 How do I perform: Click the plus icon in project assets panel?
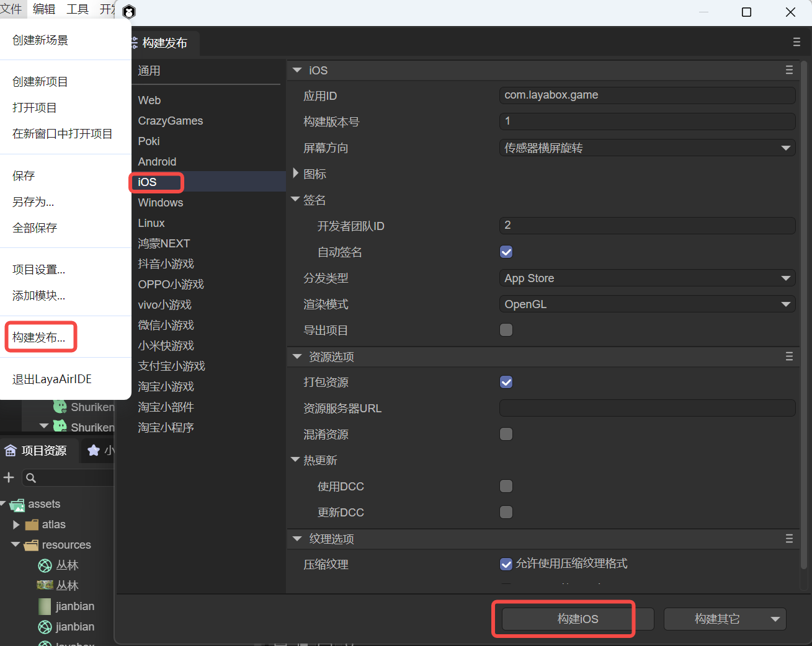pos(9,477)
